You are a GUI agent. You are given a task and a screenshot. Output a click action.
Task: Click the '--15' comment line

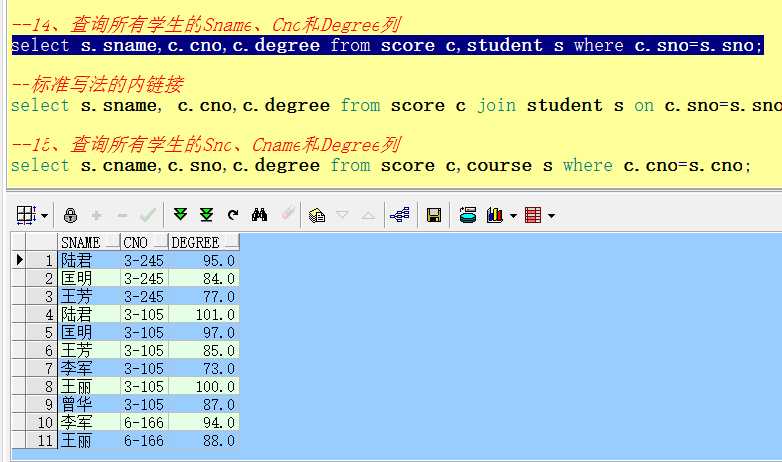click(206, 144)
